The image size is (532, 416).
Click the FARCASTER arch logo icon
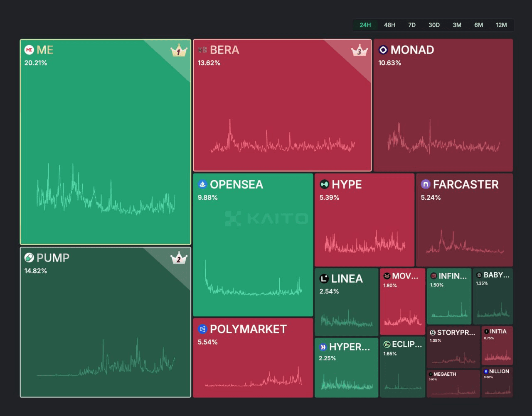click(x=425, y=184)
